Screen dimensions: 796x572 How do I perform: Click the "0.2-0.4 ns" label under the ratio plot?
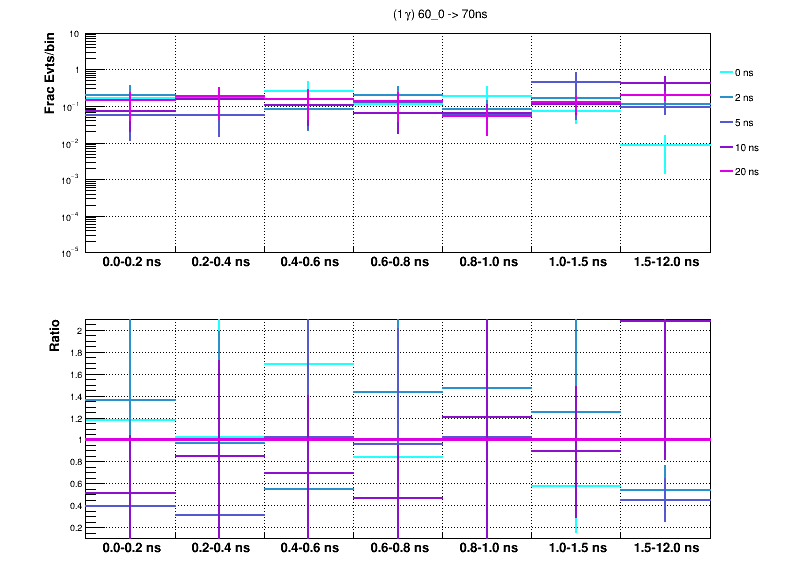coord(220,550)
